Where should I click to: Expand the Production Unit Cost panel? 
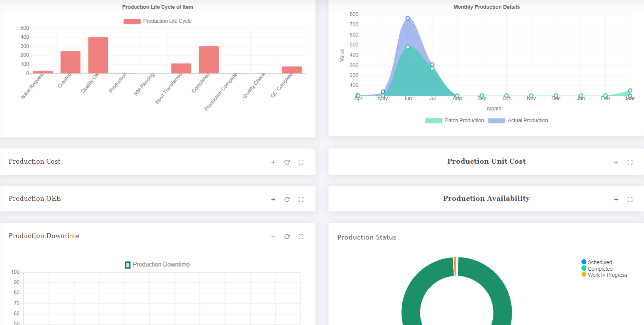(616, 162)
